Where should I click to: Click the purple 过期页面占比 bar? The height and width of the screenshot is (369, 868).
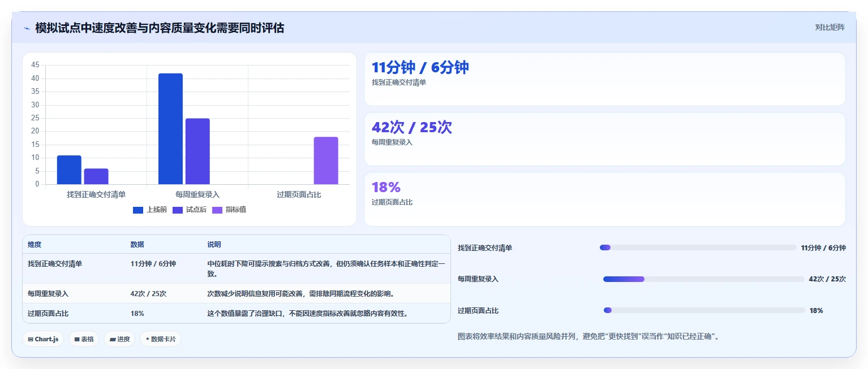[x=326, y=160]
